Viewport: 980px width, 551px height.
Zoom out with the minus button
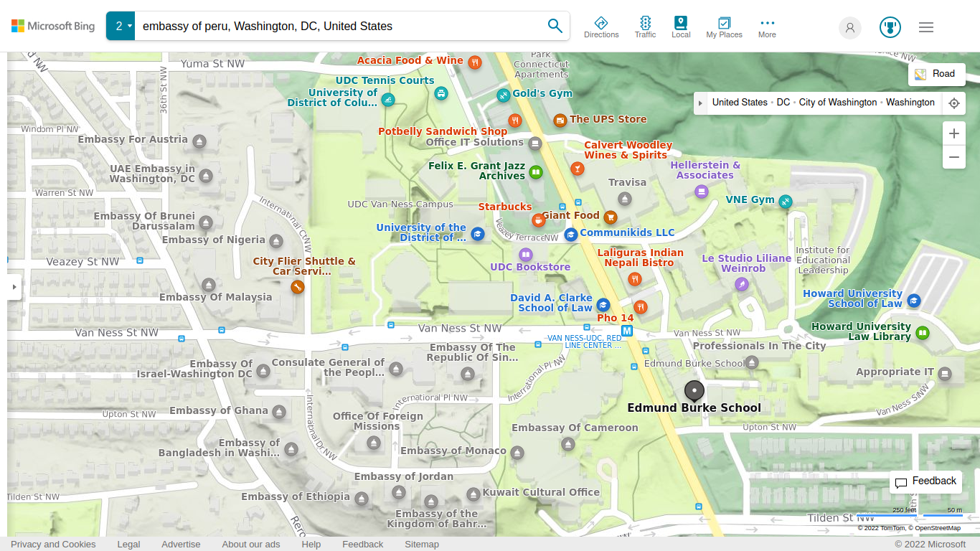(954, 157)
